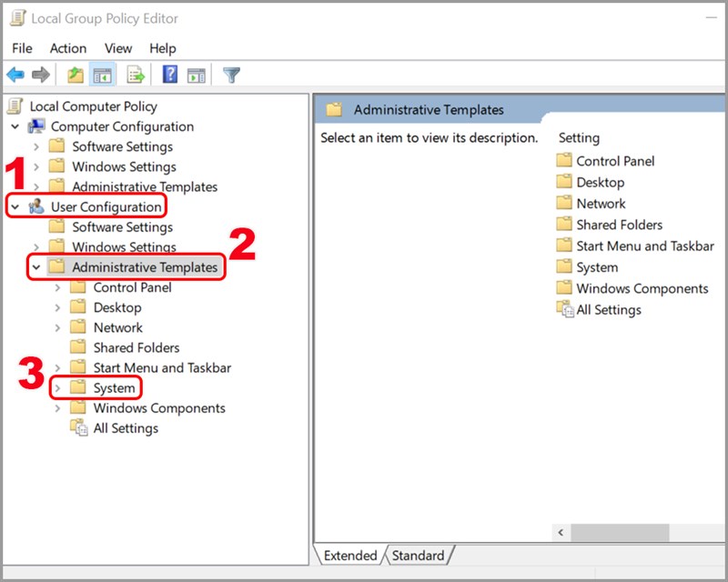Open Help via the blue question-mark icon
728x582 pixels.
[x=169, y=75]
